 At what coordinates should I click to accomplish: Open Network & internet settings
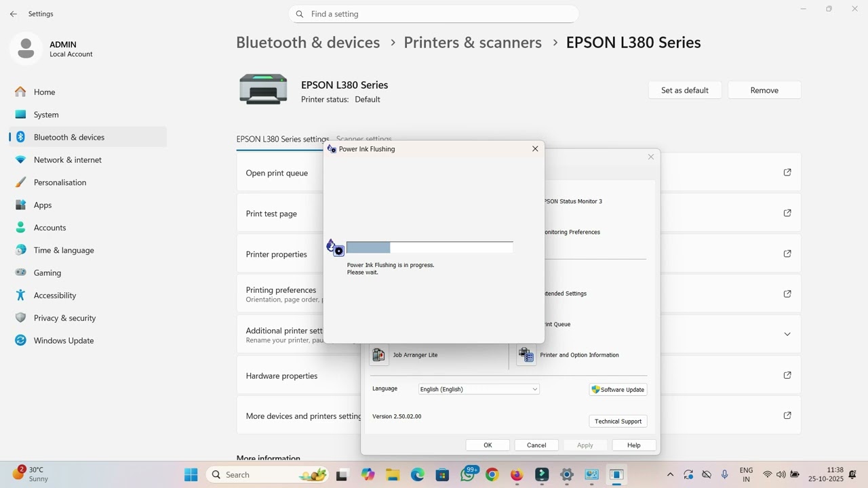[88, 160]
